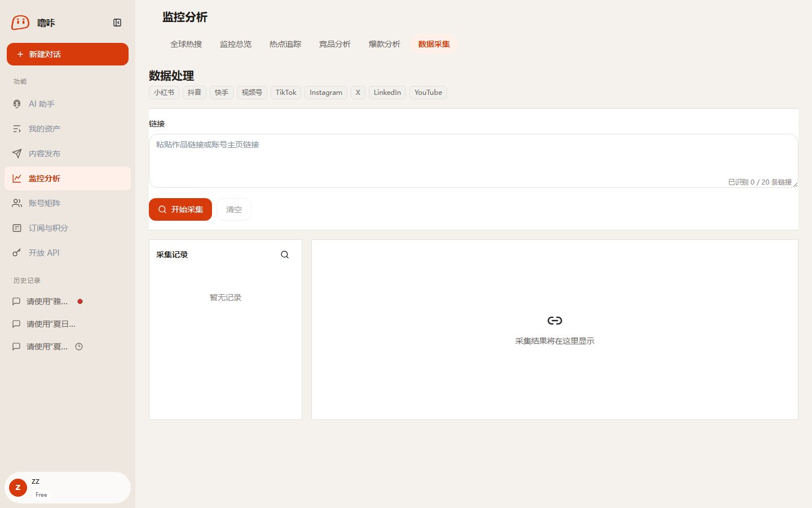Click the 小红书 platform tag
The height and width of the screenshot is (508, 812).
(164, 93)
